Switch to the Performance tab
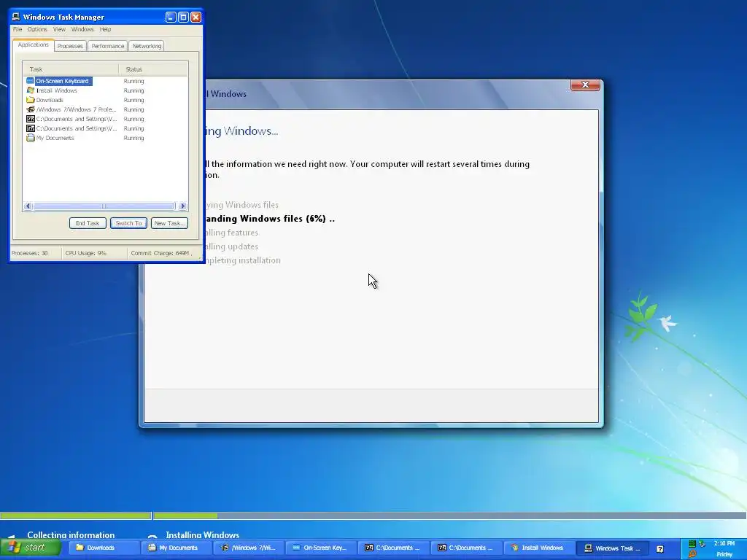This screenshot has width=747, height=560. (x=108, y=46)
